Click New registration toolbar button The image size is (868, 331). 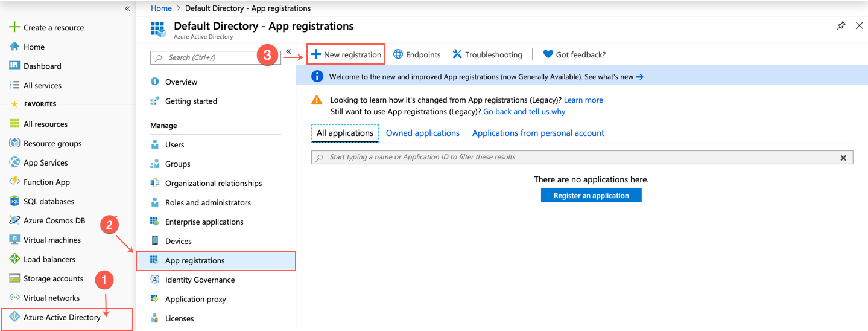(346, 54)
